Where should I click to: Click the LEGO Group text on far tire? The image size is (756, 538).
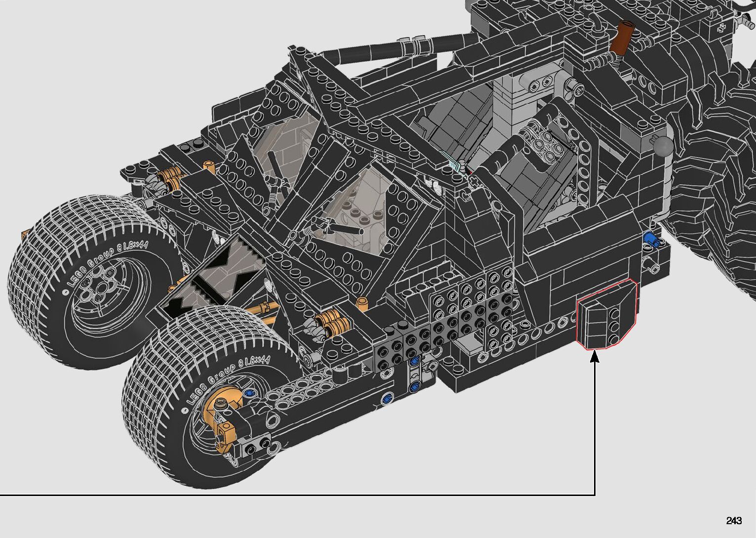click(104, 265)
